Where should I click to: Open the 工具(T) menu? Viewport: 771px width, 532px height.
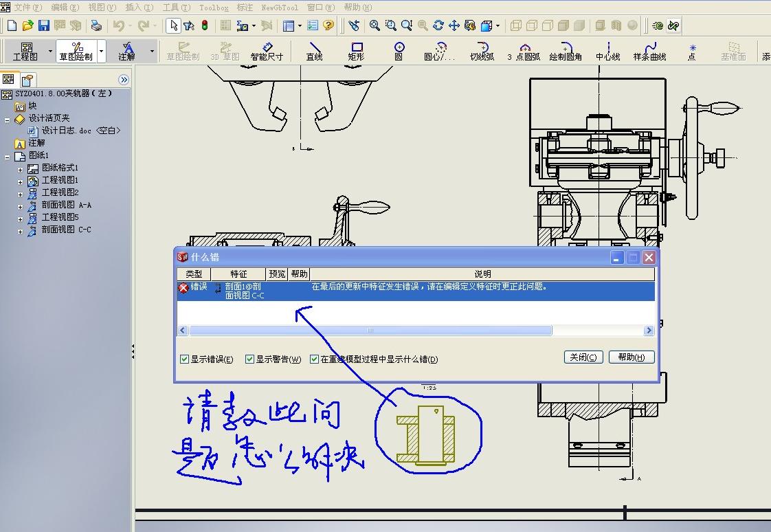[177, 8]
